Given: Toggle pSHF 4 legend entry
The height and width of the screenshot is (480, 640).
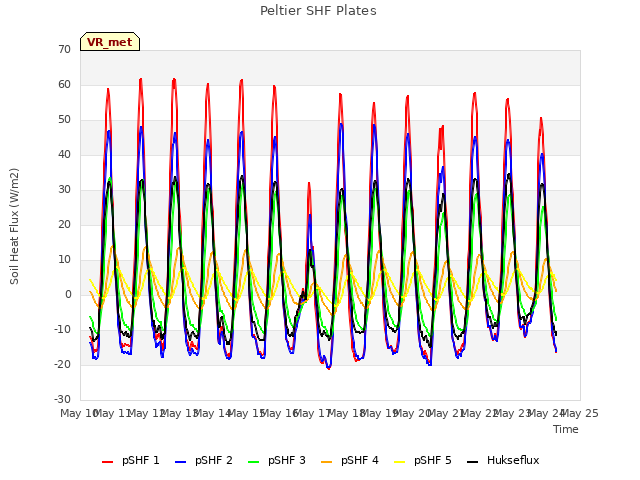Looking at the screenshot, I should [350, 460].
